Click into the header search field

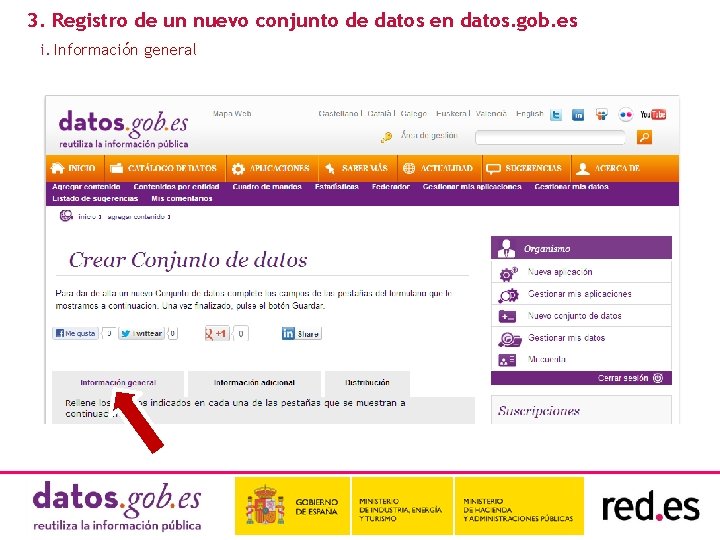point(550,137)
